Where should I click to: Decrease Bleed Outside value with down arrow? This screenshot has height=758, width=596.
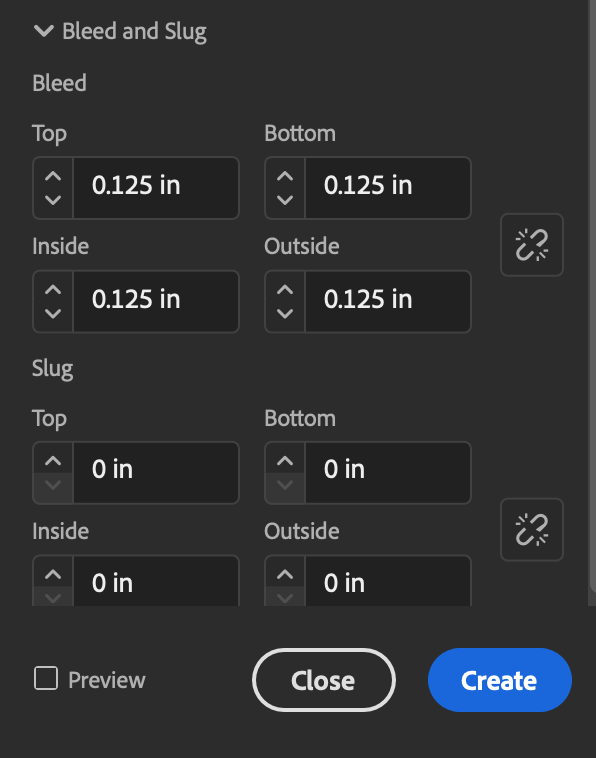pos(285,314)
